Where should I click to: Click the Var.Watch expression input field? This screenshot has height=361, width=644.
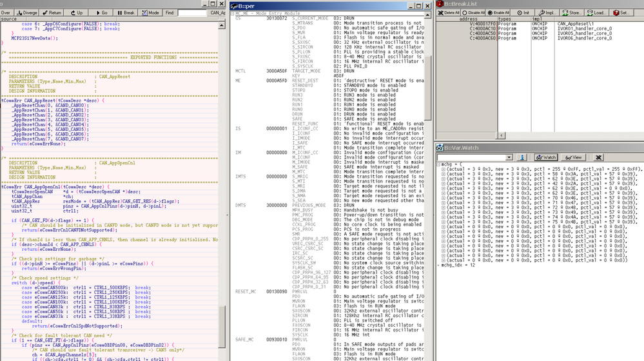coord(471,157)
